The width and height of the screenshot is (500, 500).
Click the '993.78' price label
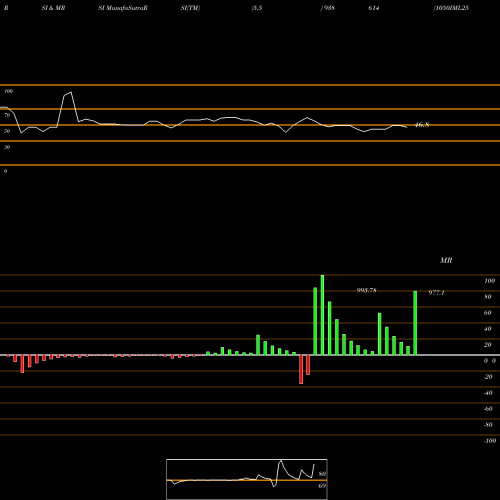tap(366, 290)
